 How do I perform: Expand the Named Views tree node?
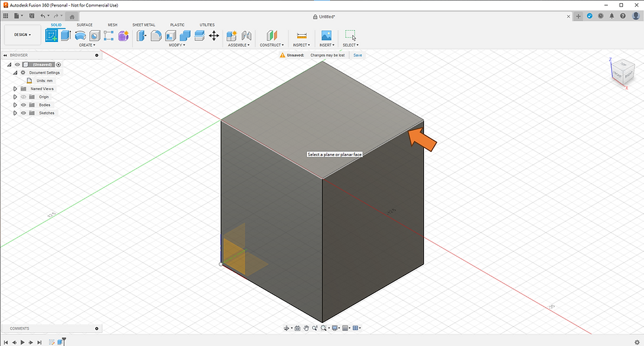(x=15, y=89)
